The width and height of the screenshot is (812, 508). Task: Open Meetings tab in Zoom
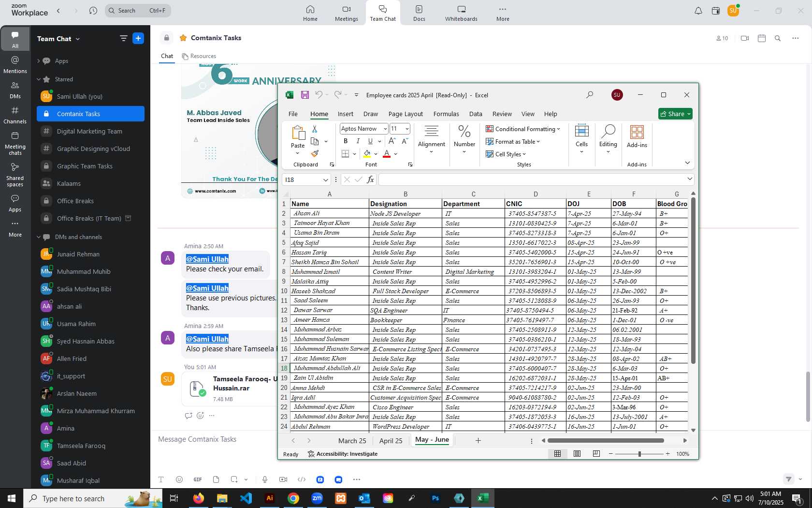[347, 13]
